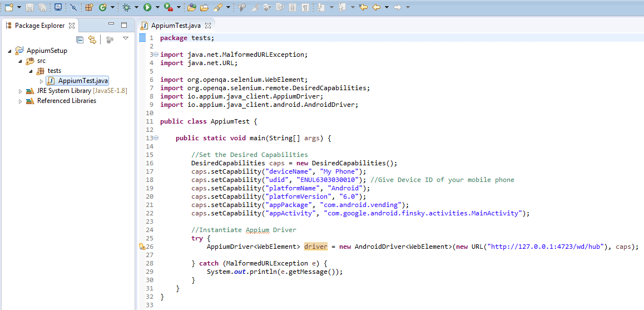Viewport: 644px width, 310px height.
Task: Click the New Java Class icon
Action: click(x=103, y=7)
